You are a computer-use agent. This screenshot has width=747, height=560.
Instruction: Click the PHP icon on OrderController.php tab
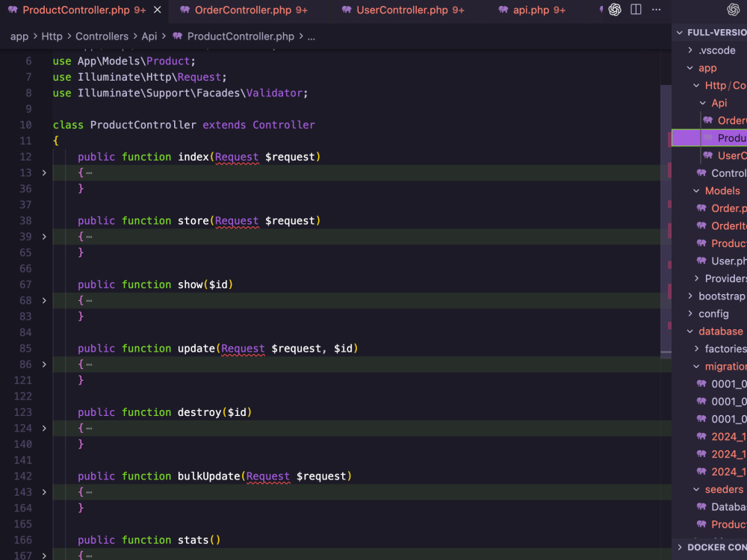[185, 10]
